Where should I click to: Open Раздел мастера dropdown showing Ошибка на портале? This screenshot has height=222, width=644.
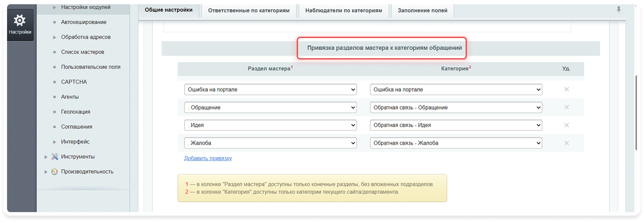[x=270, y=90]
